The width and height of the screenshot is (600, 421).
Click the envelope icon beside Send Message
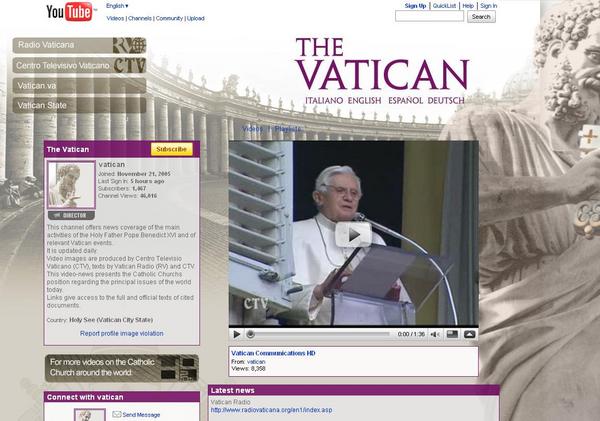click(117, 414)
